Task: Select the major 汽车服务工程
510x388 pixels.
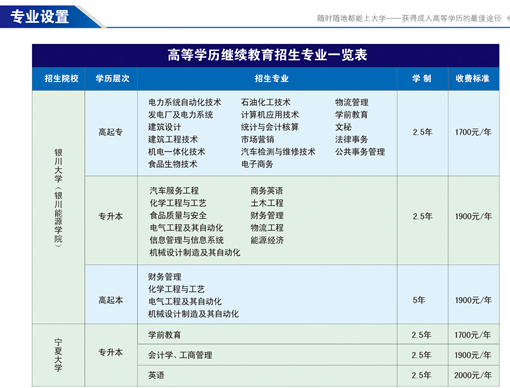Action: pos(174,191)
